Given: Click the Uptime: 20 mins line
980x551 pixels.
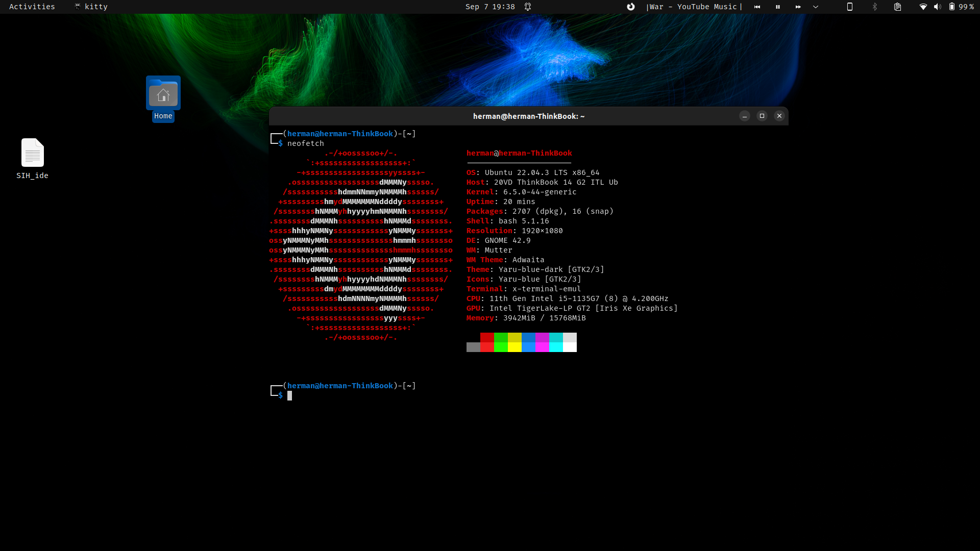Looking at the screenshot, I should pos(501,202).
